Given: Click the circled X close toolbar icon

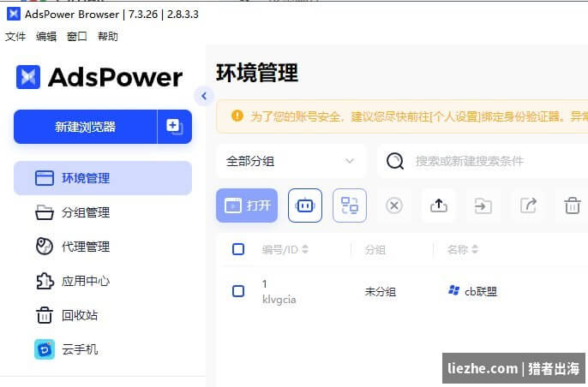Looking at the screenshot, I should pyautogui.click(x=394, y=205).
